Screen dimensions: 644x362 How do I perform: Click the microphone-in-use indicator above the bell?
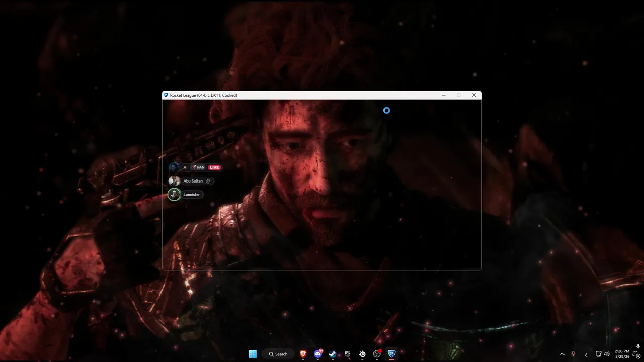point(638,346)
